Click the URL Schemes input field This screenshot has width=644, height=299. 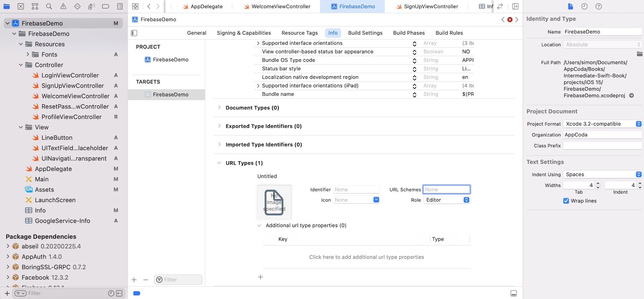(446, 190)
